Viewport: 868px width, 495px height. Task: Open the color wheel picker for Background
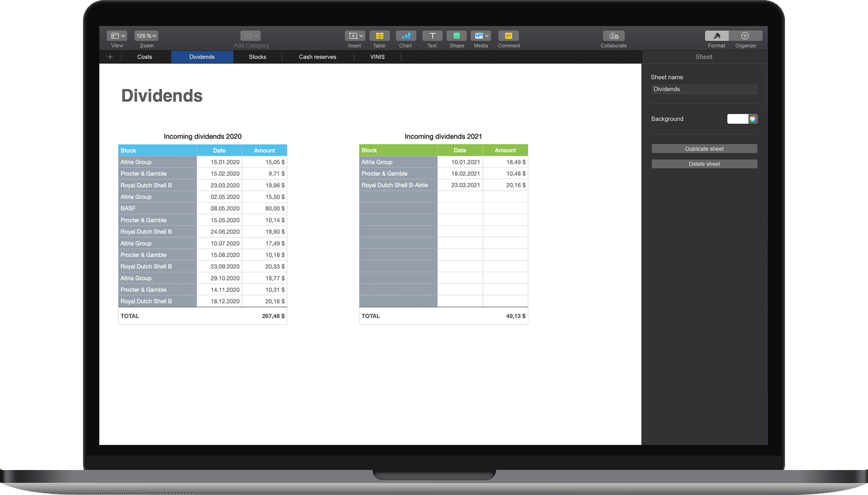[x=753, y=119]
